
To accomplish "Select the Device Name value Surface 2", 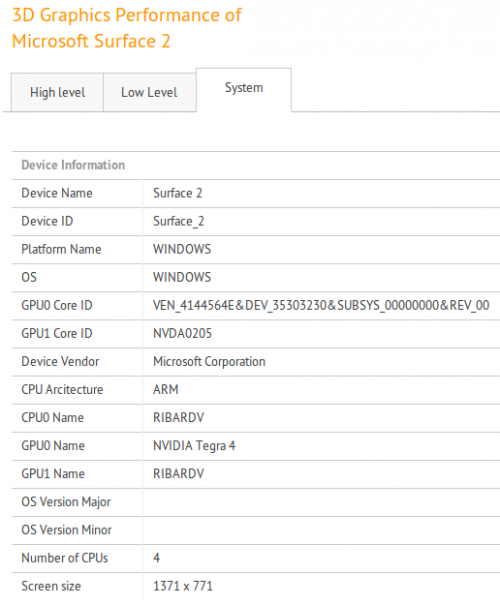I will [177, 193].
